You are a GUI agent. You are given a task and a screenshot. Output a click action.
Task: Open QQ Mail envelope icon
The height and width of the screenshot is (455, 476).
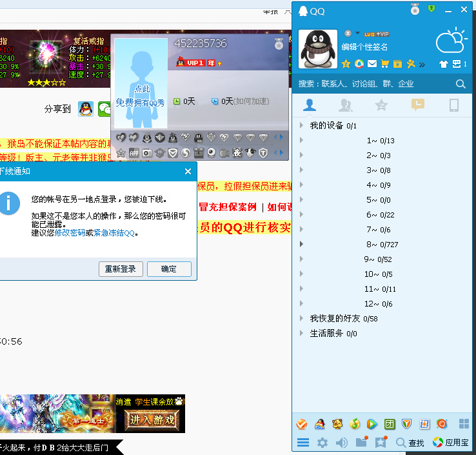[372, 64]
